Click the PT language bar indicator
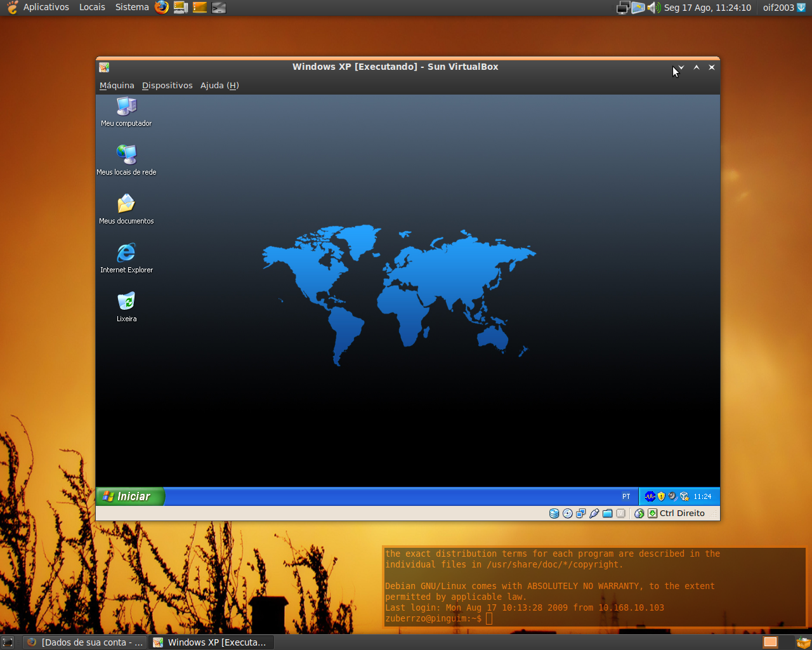This screenshot has height=650, width=812. [626, 496]
